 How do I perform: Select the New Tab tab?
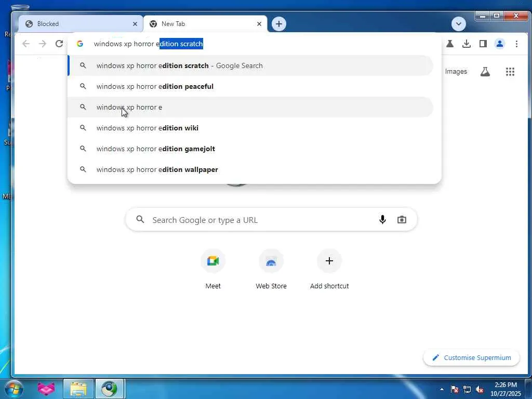(x=205, y=24)
